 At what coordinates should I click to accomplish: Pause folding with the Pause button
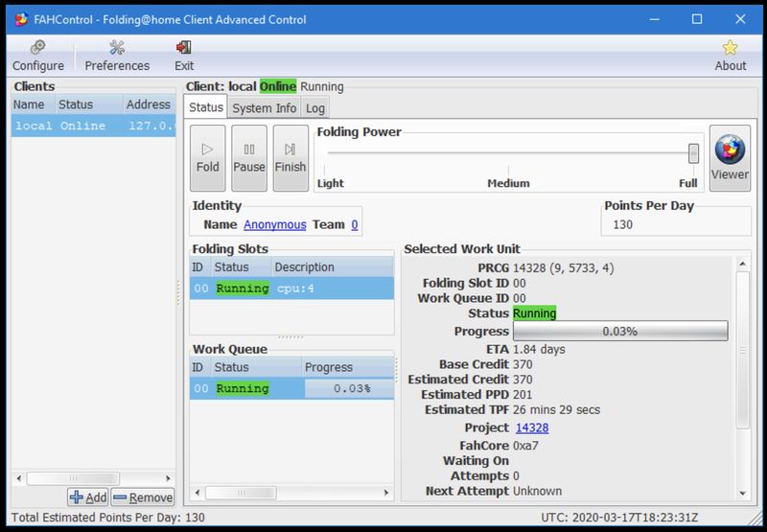pos(249,158)
